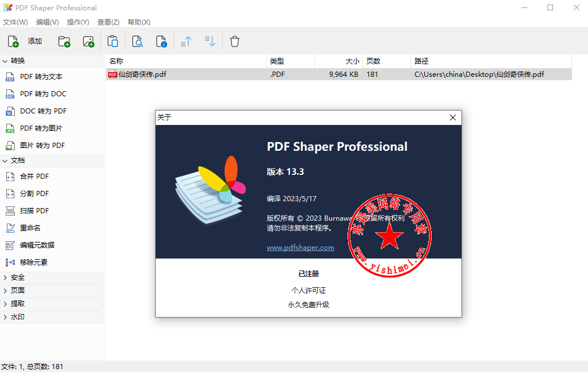Open the 操作(Y) menu
This screenshot has height=372, width=588.
click(78, 22)
